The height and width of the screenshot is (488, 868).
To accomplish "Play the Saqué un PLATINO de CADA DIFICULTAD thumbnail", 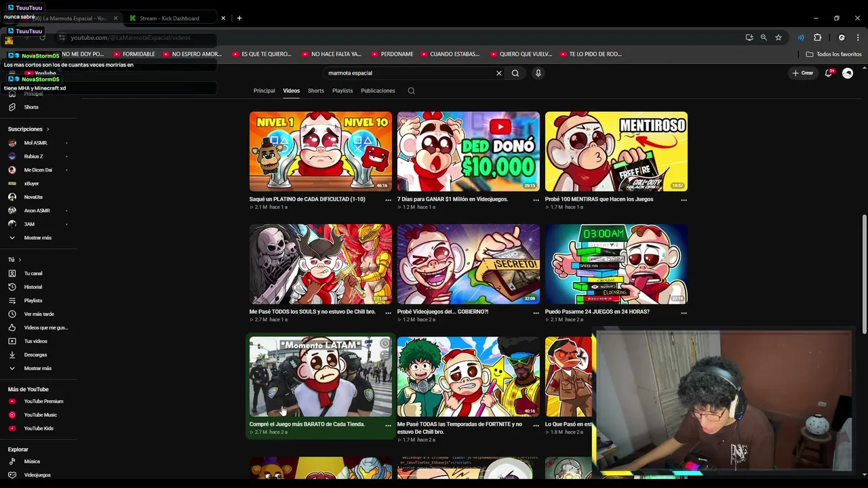I will pyautogui.click(x=321, y=151).
